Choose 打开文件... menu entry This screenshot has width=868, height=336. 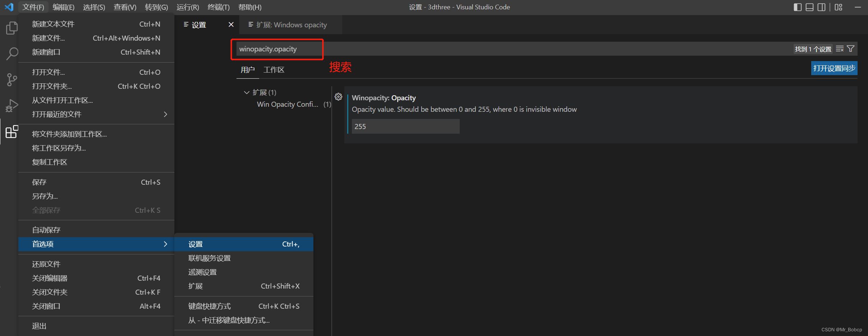click(96, 72)
